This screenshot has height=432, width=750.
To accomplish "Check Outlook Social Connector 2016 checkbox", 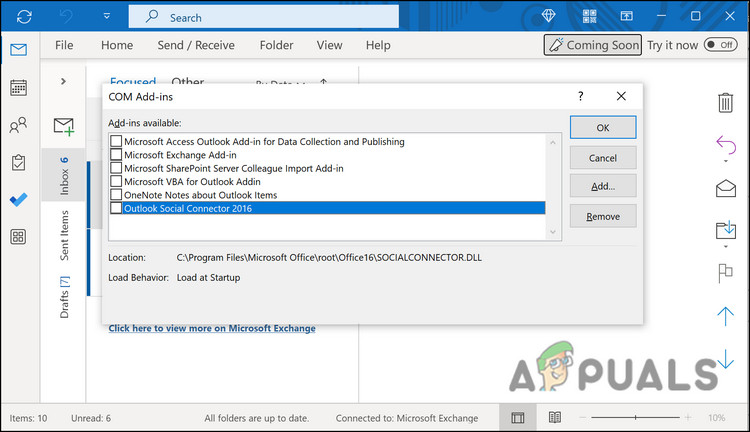I will click(116, 208).
